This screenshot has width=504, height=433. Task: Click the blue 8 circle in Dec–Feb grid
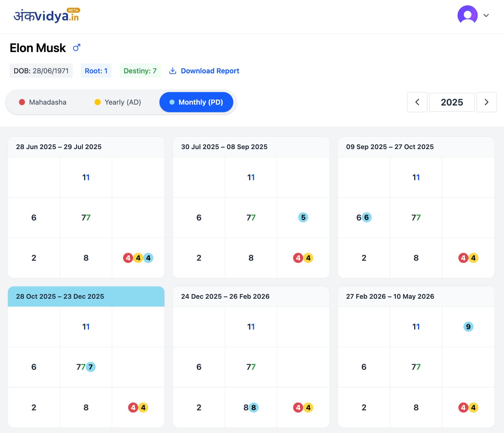click(x=254, y=407)
